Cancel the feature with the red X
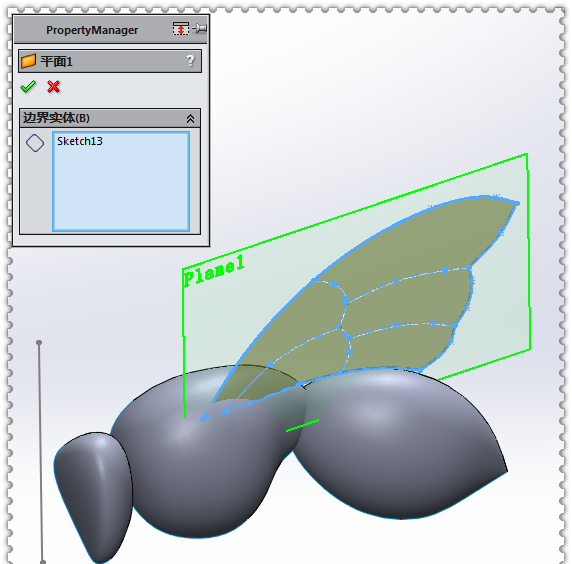The width and height of the screenshot is (572, 564). (53, 87)
